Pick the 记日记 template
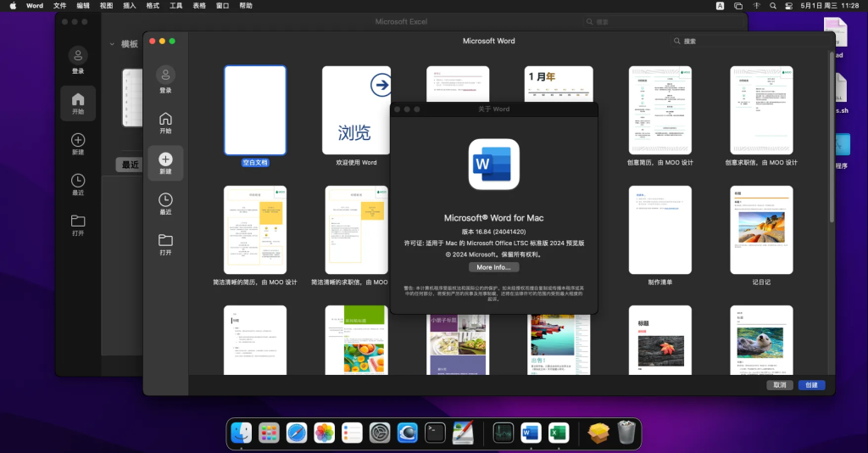Viewport: 868px width, 453px height. (x=761, y=230)
